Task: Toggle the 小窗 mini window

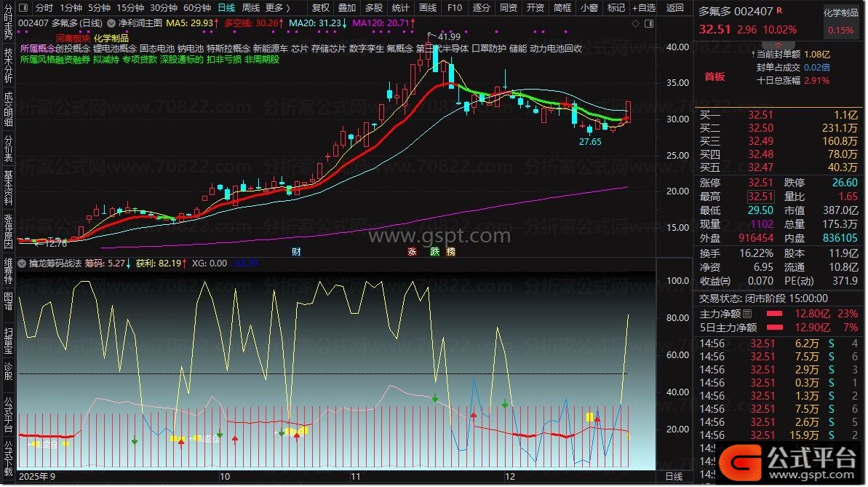Action: (589, 8)
